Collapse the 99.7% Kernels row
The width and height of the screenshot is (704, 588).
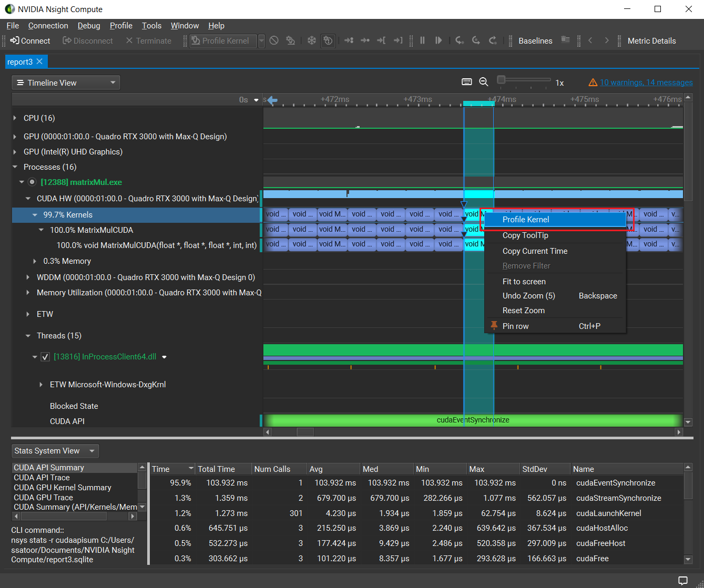35,215
